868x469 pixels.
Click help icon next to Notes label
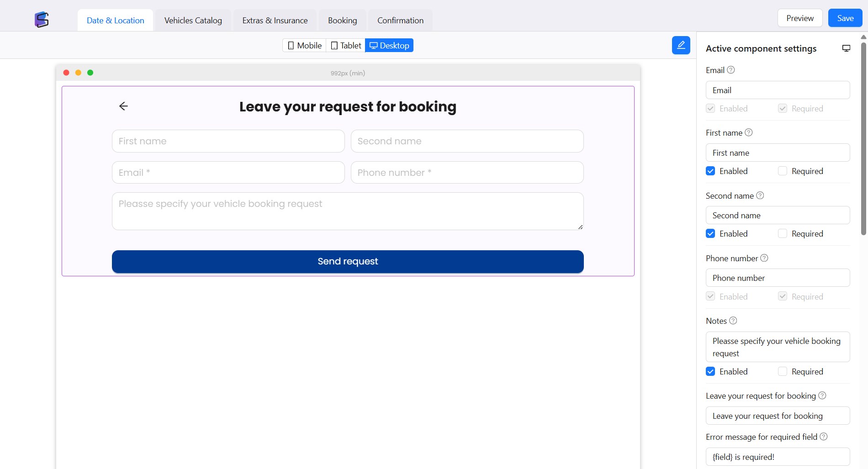pos(733,321)
